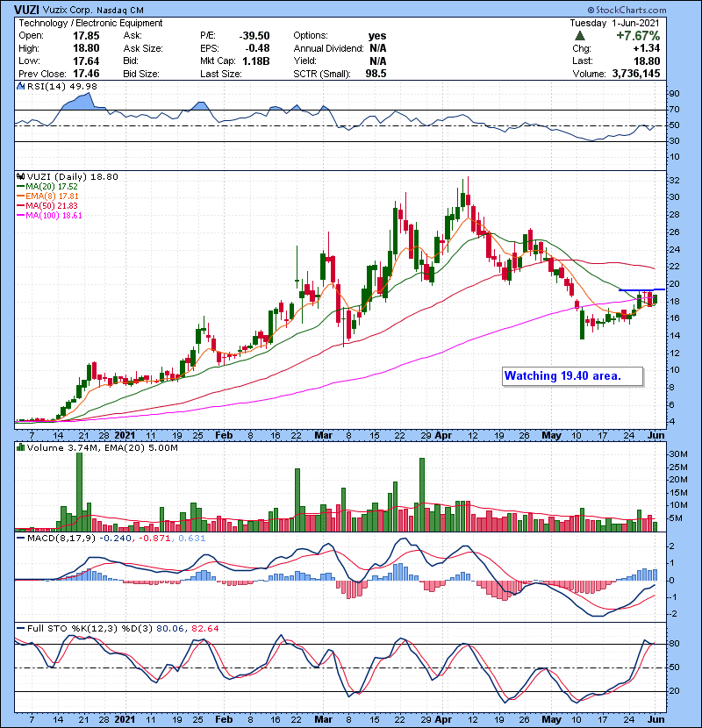Click the 'Apr' label on the price chart axis
702x728 pixels.
point(443,436)
